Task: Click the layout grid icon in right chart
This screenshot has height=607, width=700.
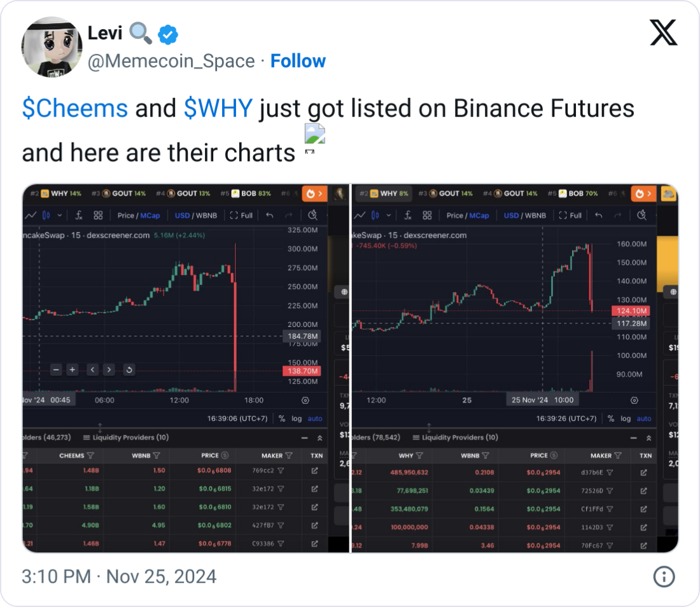Action: click(x=427, y=215)
